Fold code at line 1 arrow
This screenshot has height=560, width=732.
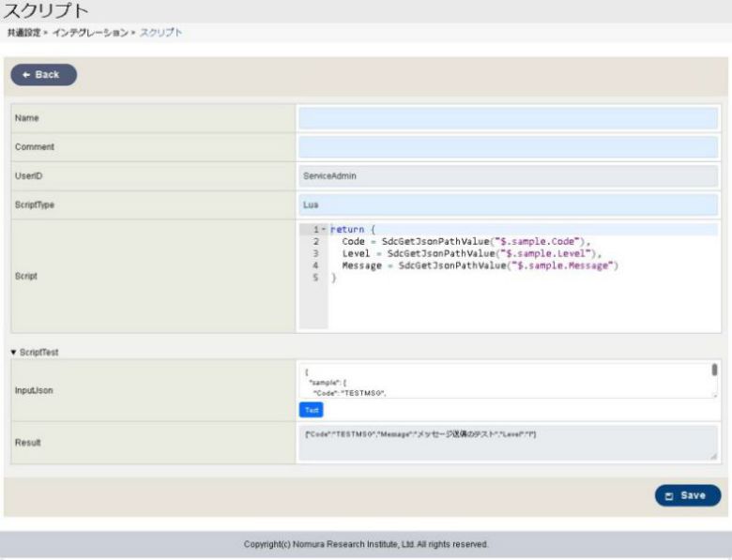(x=324, y=229)
